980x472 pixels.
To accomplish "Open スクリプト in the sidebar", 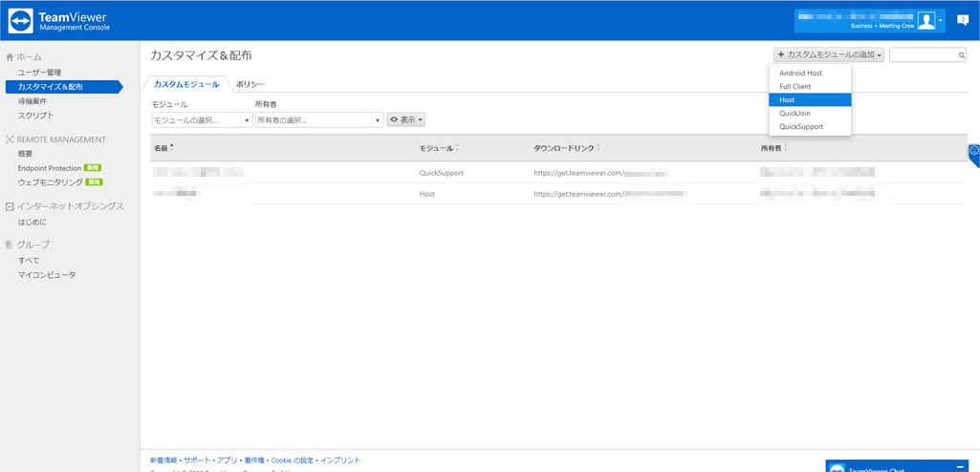I will [x=35, y=115].
